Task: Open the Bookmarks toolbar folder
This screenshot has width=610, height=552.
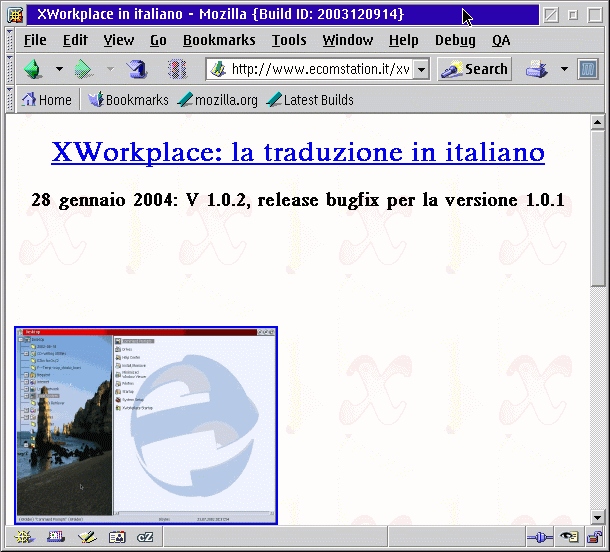Action: (128, 100)
